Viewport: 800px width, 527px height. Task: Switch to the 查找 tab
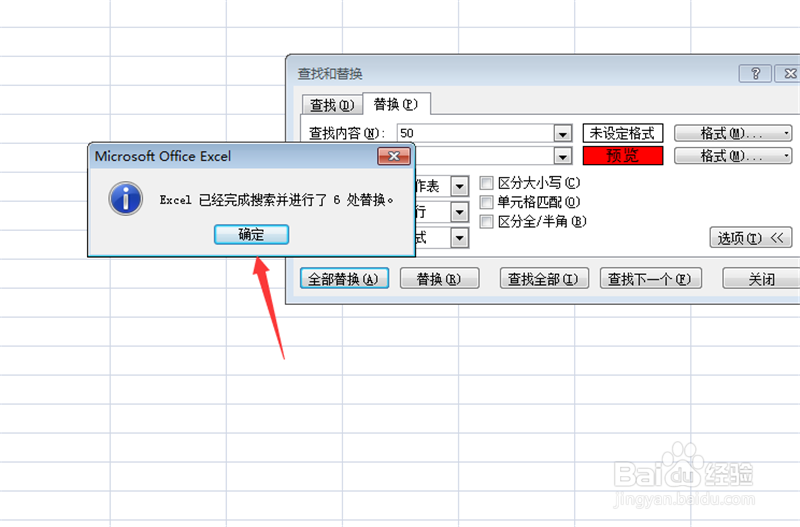[x=332, y=105]
